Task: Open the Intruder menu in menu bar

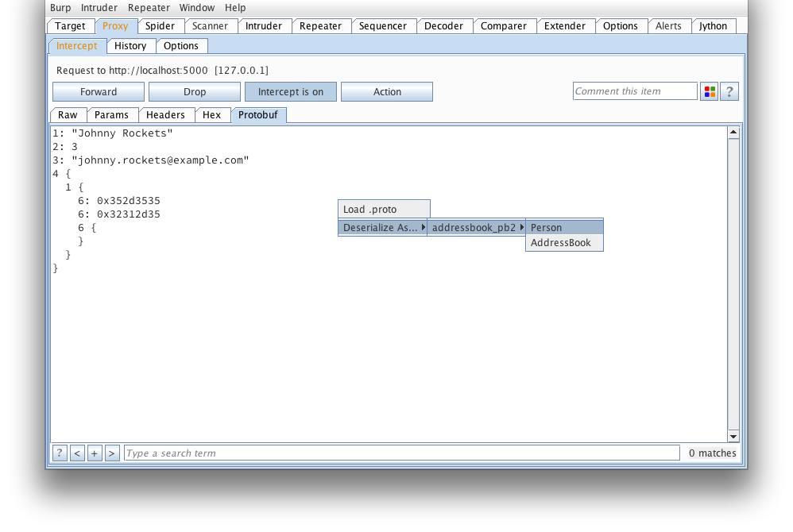Action: pyautogui.click(x=99, y=8)
